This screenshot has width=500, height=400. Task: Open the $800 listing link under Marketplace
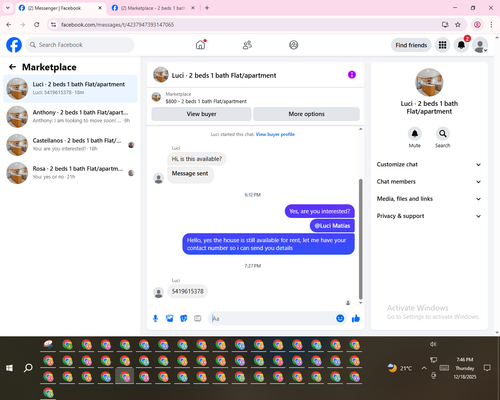[206, 101]
